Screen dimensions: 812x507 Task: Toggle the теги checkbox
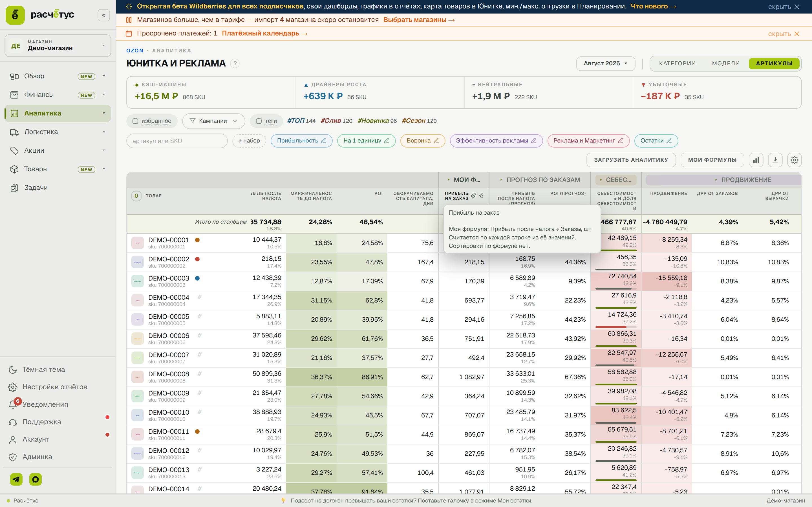[x=259, y=121]
